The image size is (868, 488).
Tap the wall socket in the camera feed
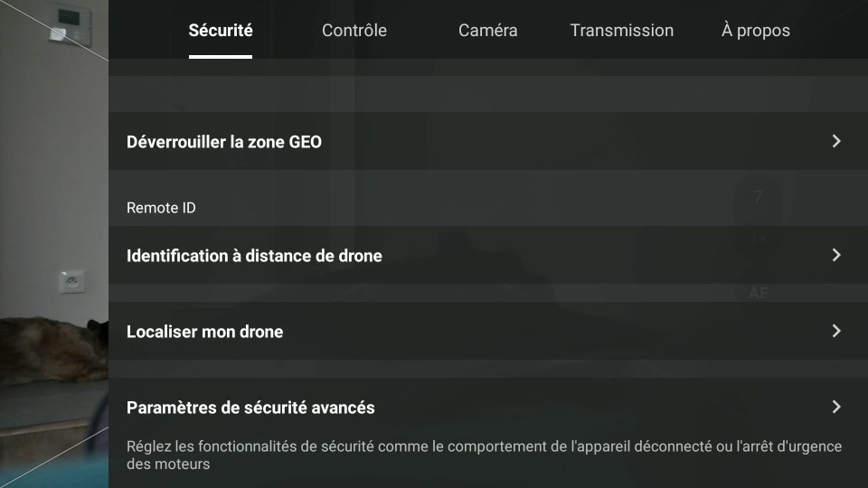[72, 282]
